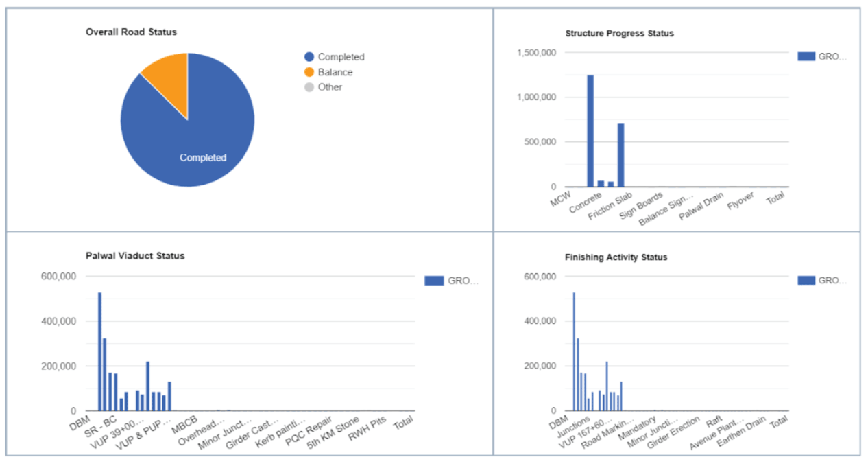Click the 1,000,000 axis value
The width and height of the screenshot is (868, 466).
click(538, 97)
